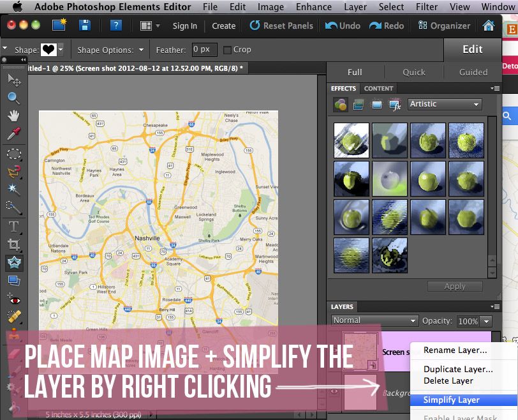Open Help via question mark icon

115,26
